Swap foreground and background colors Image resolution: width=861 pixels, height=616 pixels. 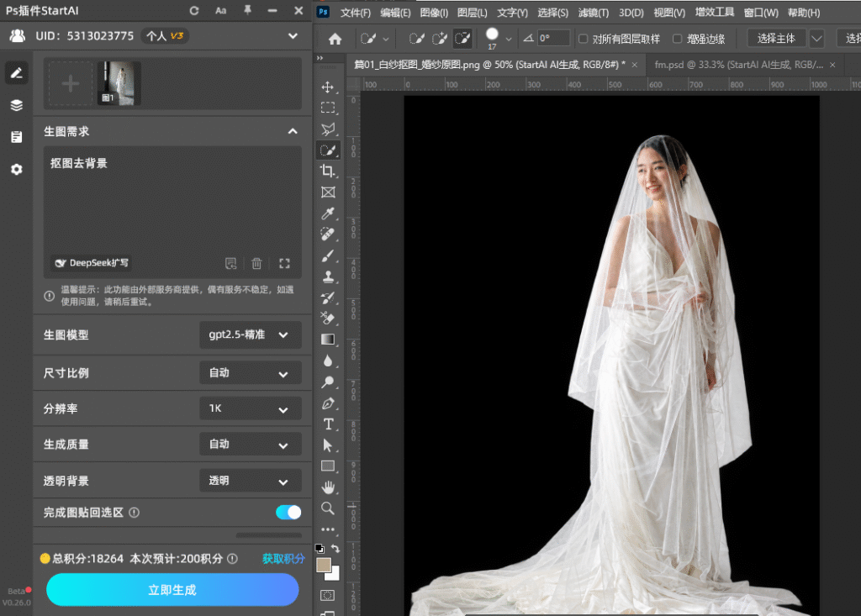(335, 548)
